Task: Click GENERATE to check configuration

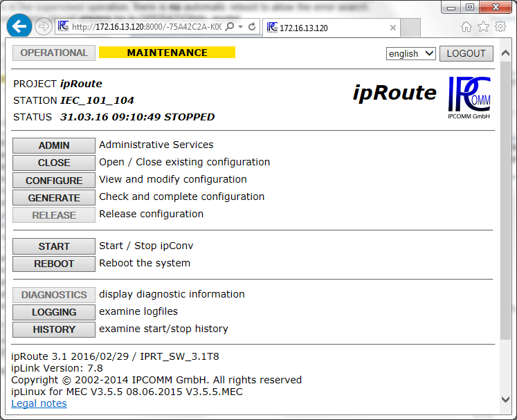Action: click(x=54, y=198)
